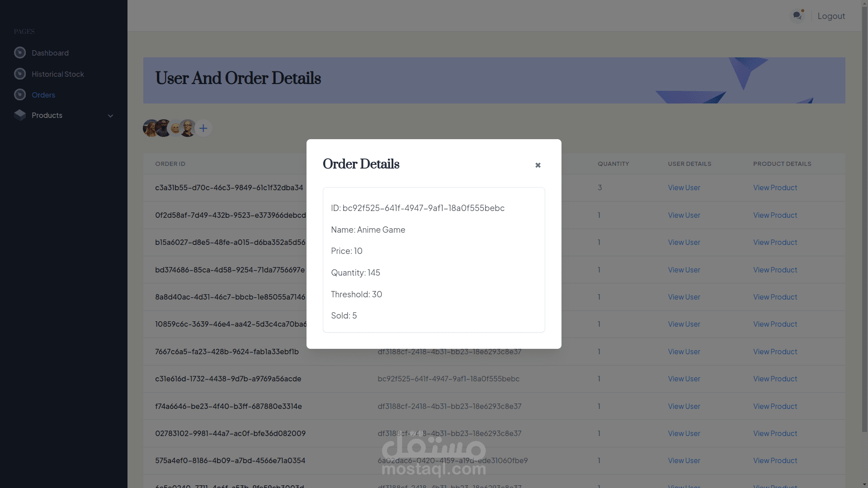Expand the Products menu chevron
This screenshot has height=488, width=868.
[x=110, y=116]
